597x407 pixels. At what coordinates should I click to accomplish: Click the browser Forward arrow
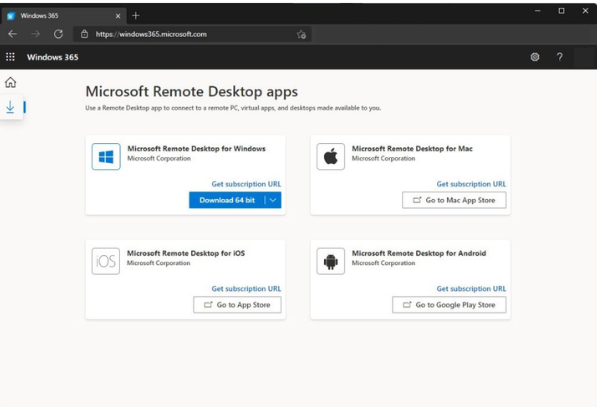click(x=35, y=34)
